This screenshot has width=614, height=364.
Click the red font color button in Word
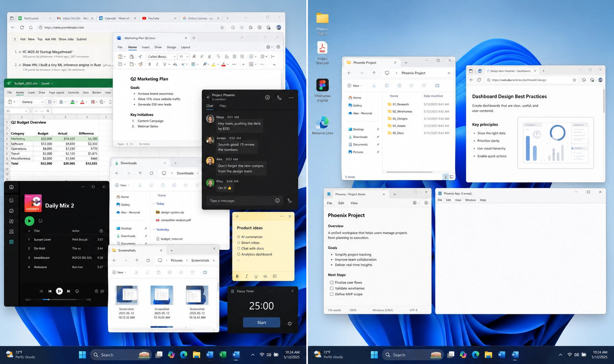(223, 64)
